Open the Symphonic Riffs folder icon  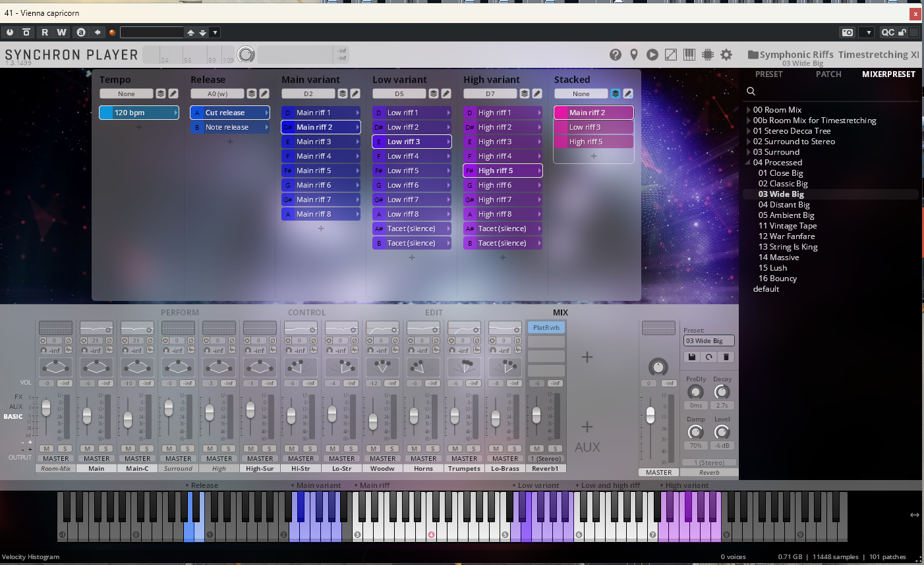click(753, 55)
